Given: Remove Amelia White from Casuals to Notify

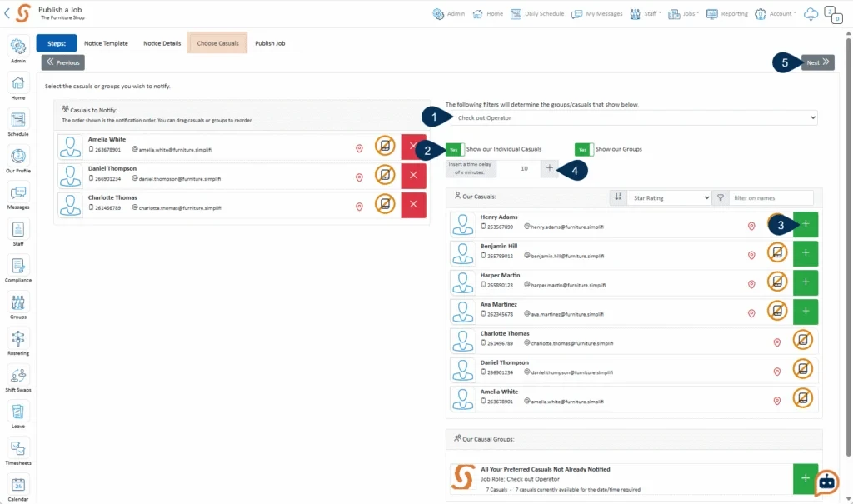Looking at the screenshot, I should (413, 146).
